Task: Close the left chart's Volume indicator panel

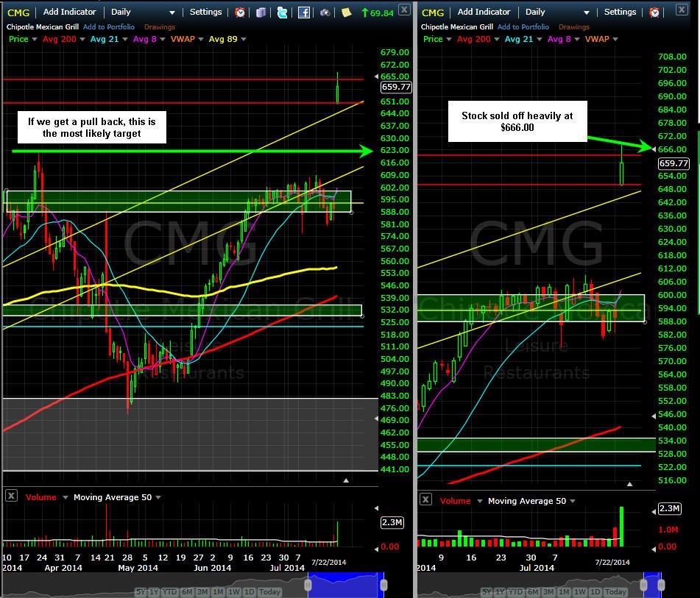Action: pyautogui.click(x=12, y=496)
